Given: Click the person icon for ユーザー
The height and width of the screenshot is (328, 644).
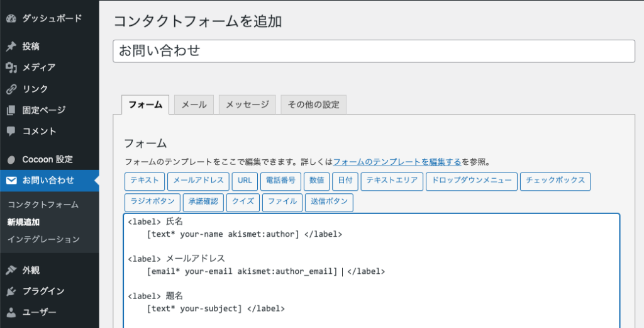Looking at the screenshot, I should coord(11,313).
